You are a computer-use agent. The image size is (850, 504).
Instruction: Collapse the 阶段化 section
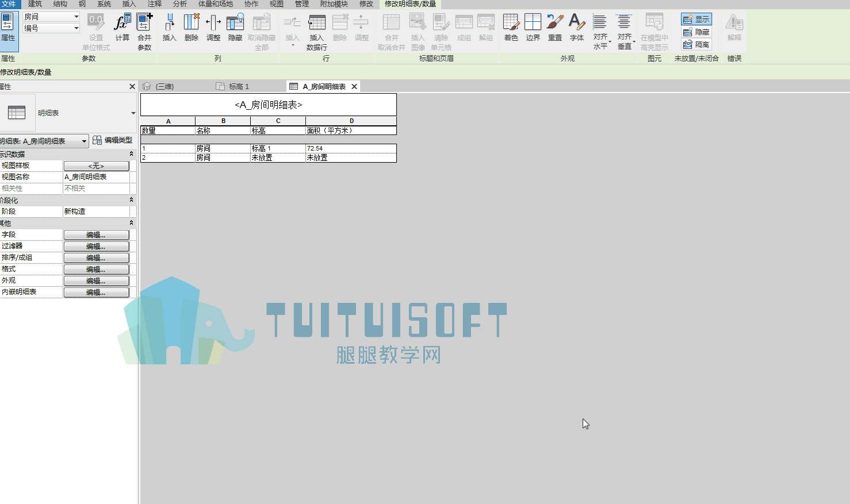coord(131,200)
